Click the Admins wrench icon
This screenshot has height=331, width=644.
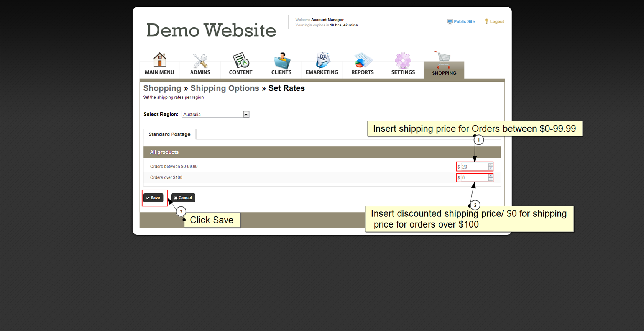click(x=200, y=61)
